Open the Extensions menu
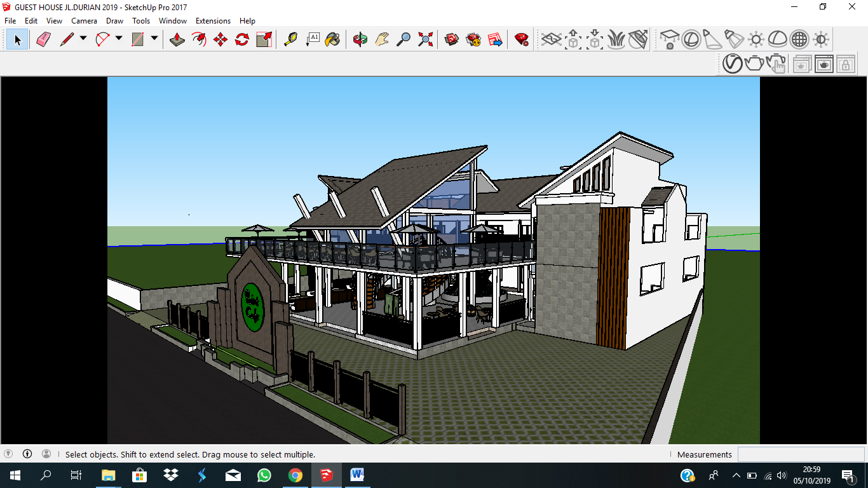This screenshot has width=868, height=488. [x=213, y=21]
